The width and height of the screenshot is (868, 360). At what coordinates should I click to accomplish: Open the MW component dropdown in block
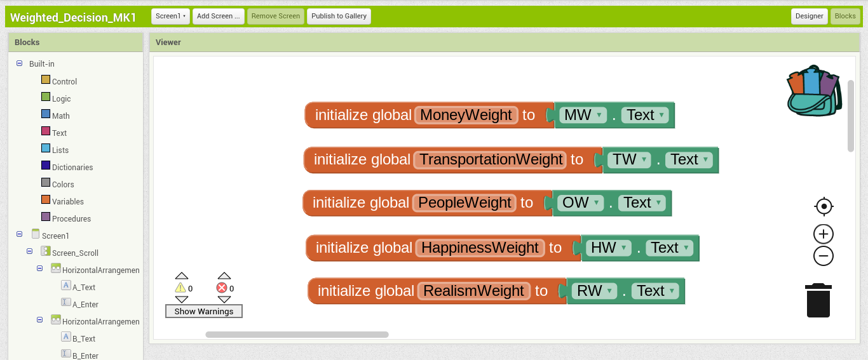pos(583,115)
